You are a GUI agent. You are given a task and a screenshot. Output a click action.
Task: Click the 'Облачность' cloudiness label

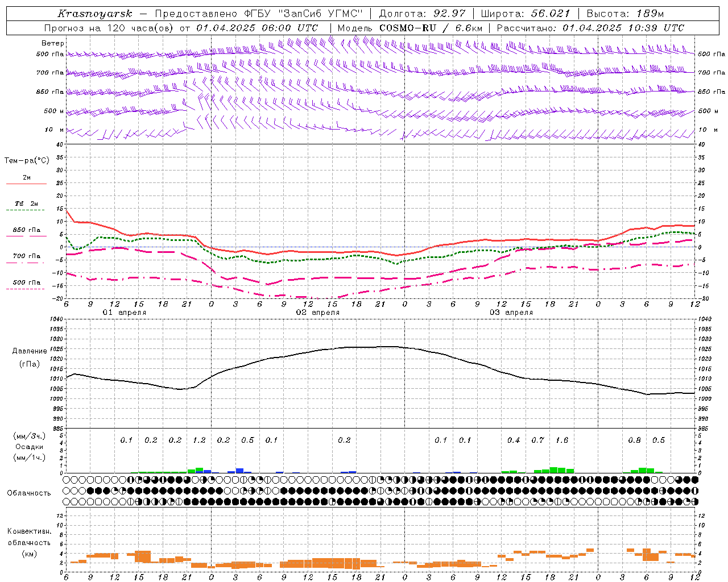point(29,493)
